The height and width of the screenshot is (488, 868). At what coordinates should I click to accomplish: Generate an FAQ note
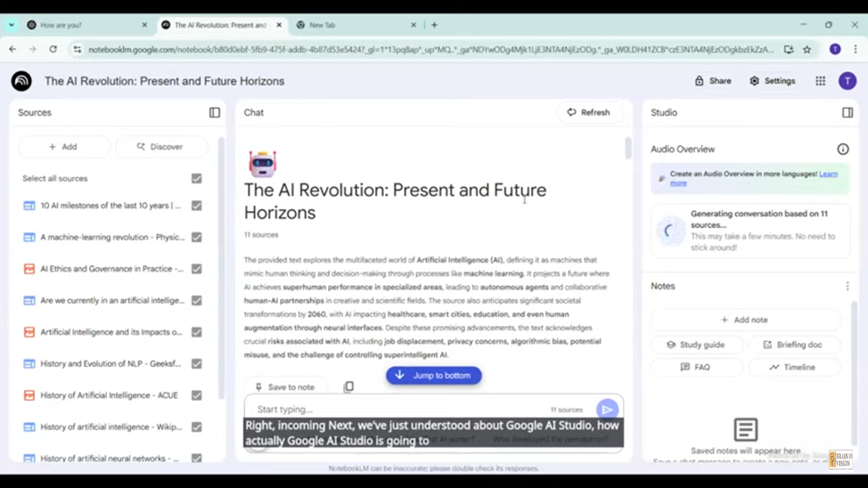pyautogui.click(x=696, y=367)
